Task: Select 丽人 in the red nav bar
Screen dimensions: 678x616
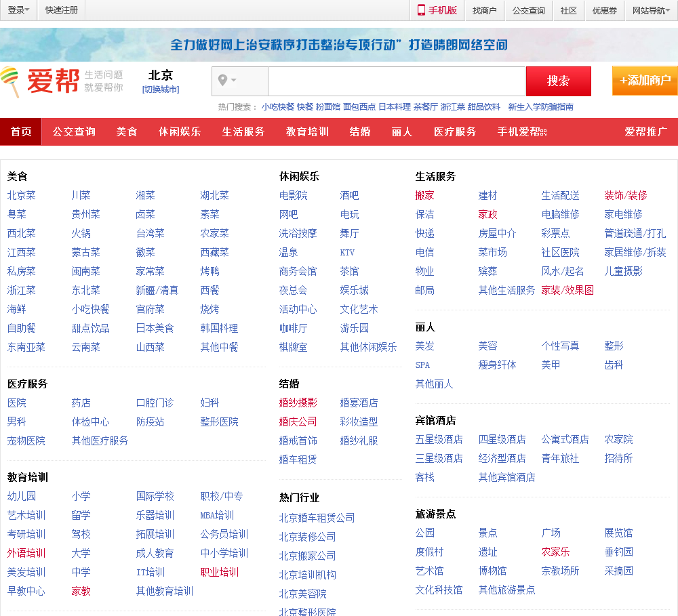Action: (401, 131)
